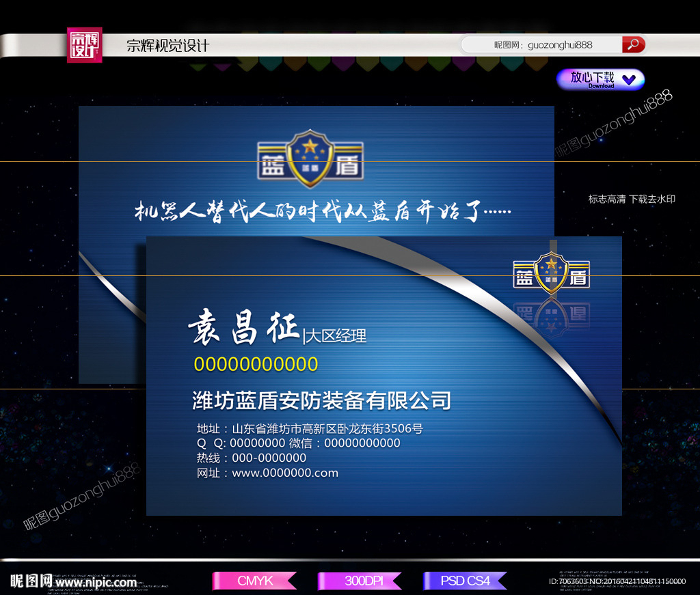Viewport: 700px width, 595px height.
Task: Click the calligraphy slogan 机器人替代人的时代
Action: click(x=323, y=211)
